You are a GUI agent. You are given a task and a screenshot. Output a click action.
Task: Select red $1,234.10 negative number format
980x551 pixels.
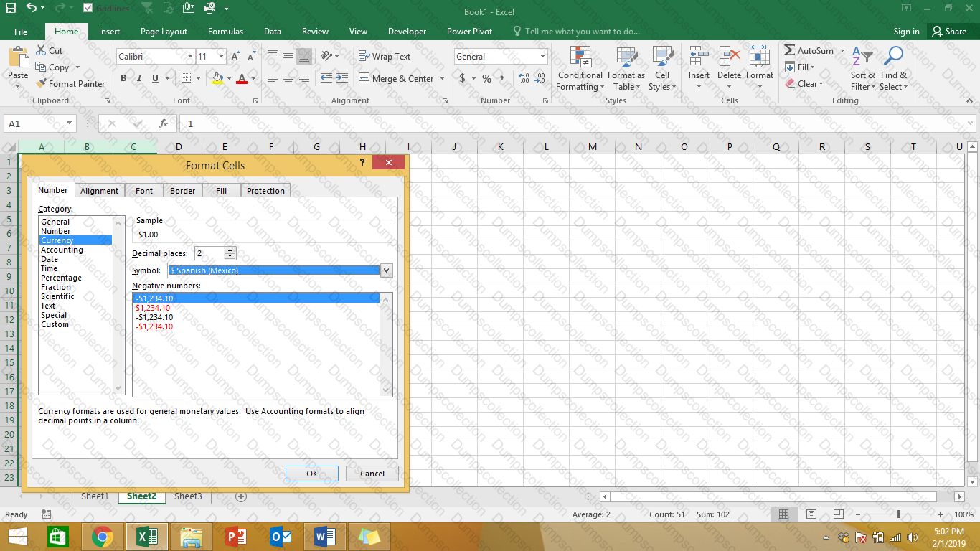tap(152, 308)
